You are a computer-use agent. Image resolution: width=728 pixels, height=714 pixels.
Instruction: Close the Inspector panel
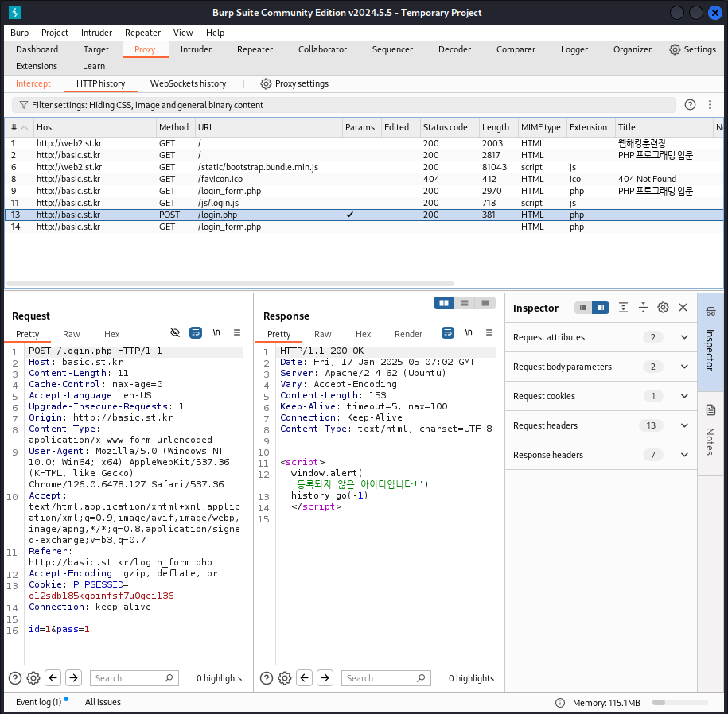coord(683,308)
